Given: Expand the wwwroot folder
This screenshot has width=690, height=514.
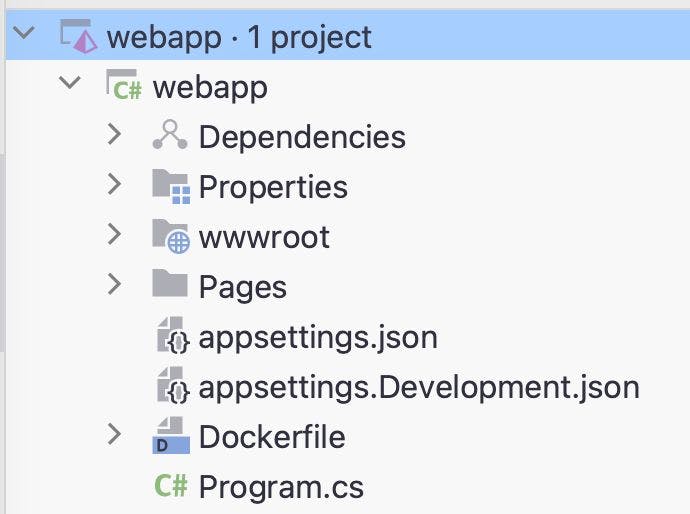Looking at the screenshot, I should pos(114,235).
